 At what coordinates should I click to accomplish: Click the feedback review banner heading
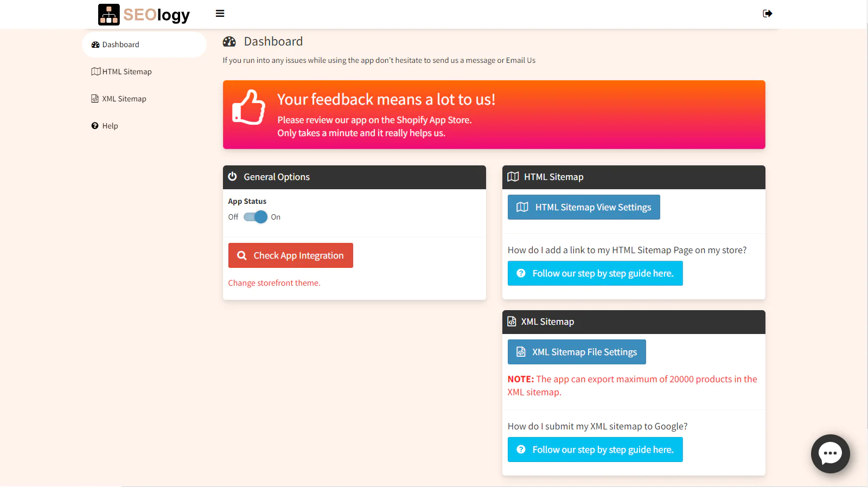tap(386, 99)
